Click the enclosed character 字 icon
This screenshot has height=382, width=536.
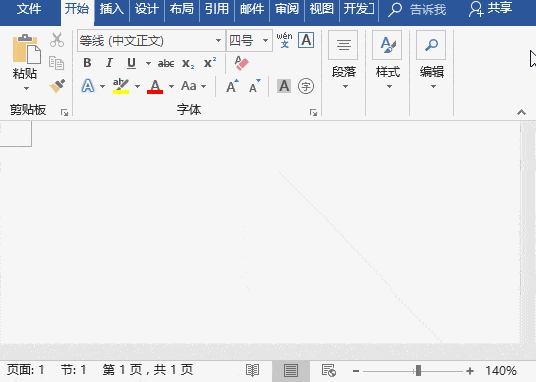(306, 86)
